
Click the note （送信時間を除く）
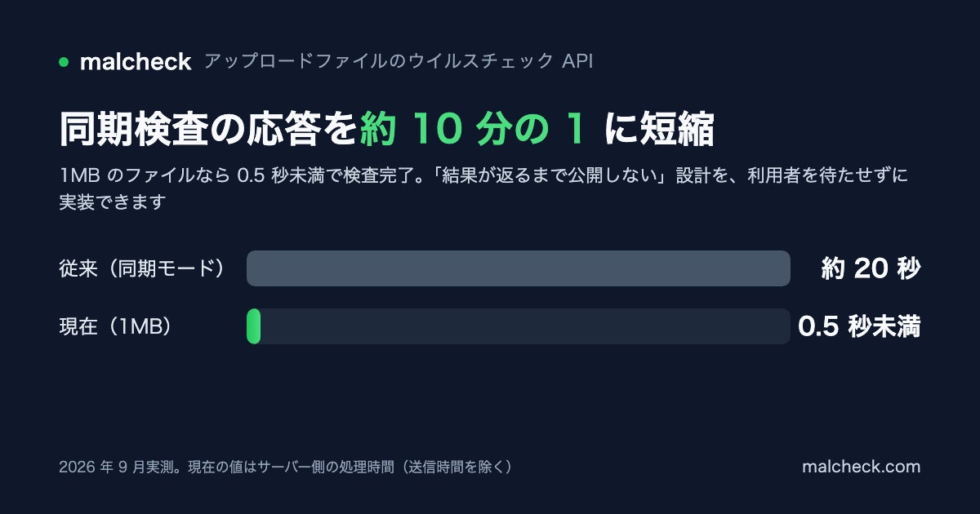(x=455, y=467)
